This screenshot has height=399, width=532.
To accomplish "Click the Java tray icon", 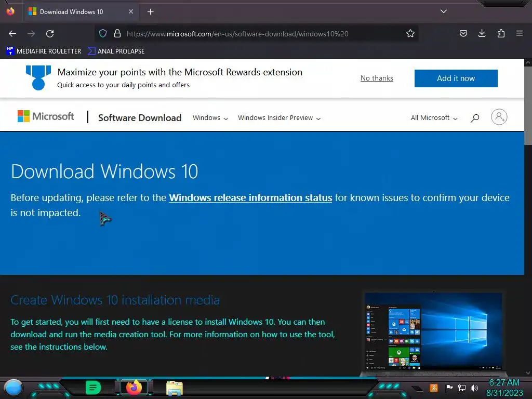I will (434, 388).
